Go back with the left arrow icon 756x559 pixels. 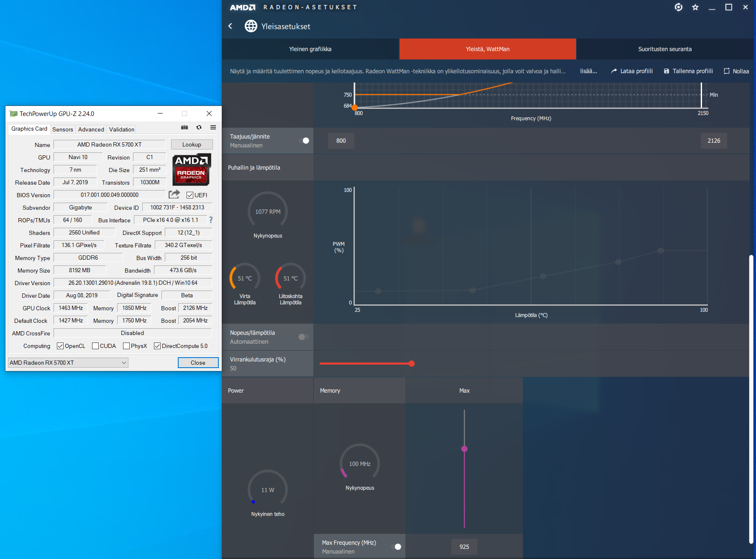231,26
